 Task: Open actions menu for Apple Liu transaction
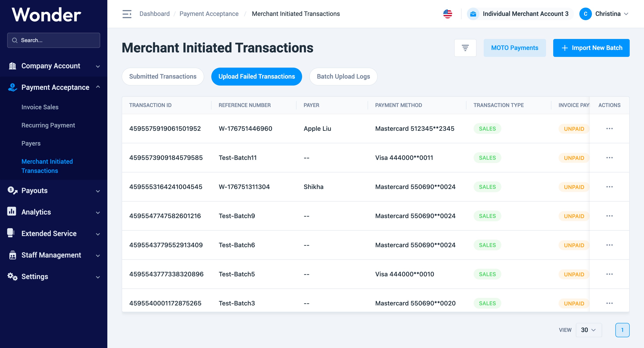[x=609, y=129]
